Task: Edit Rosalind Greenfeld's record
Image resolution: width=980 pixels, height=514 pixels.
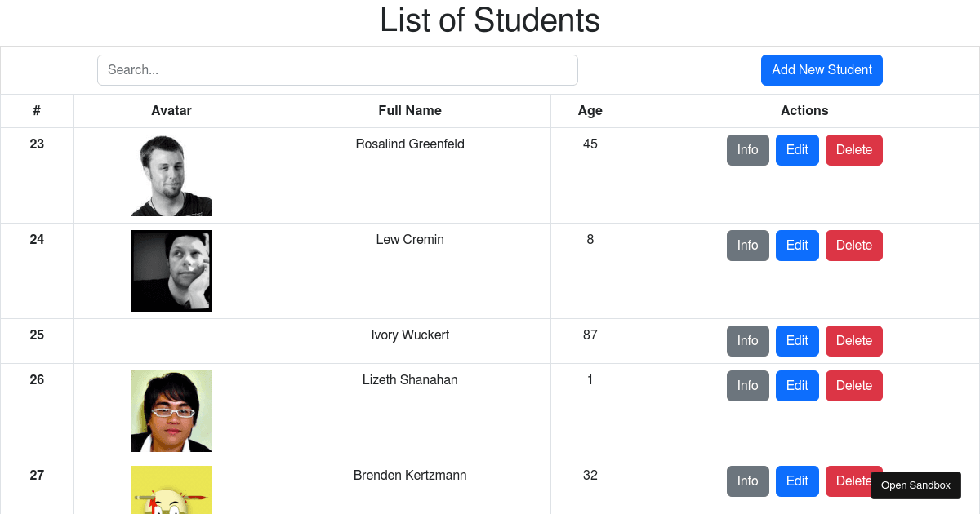Action: click(x=797, y=150)
